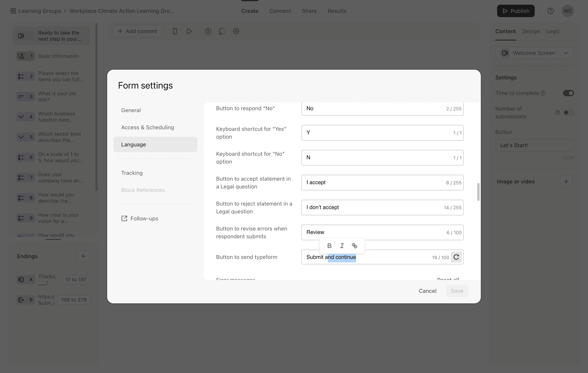The height and width of the screenshot is (373, 588).
Task: Open the help question mark icon
Action: 550,11
